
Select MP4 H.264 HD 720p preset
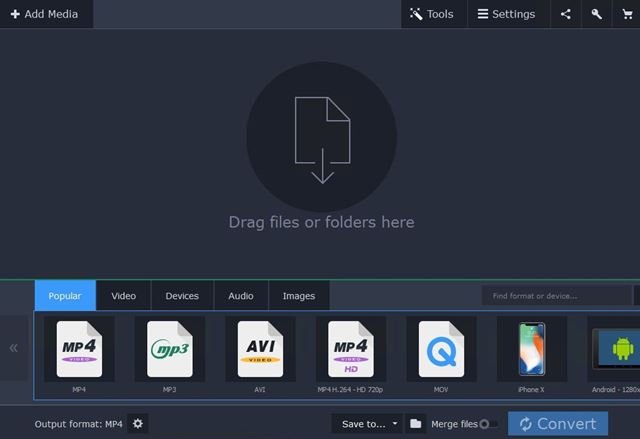[x=351, y=351]
